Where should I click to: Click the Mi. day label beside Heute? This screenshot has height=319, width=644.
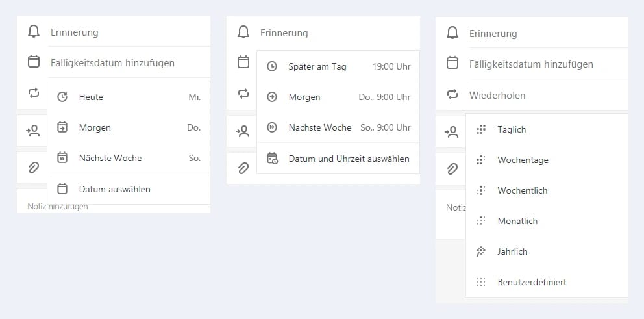[195, 97]
